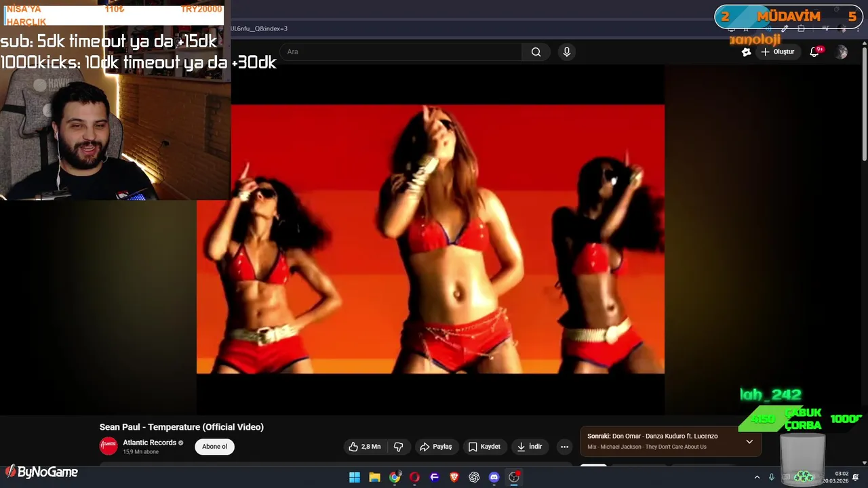Open the ChatGPT app in the taskbar
This screenshot has height=488, width=868.
tap(474, 477)
